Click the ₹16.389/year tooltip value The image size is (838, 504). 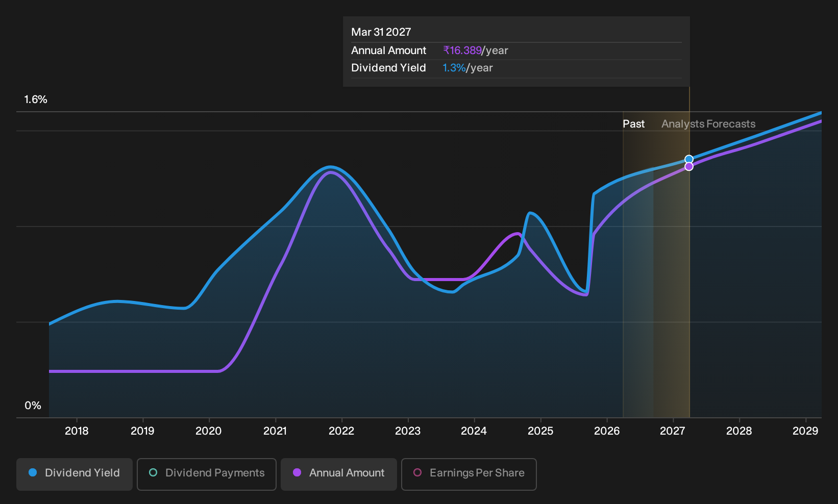pos(476,51)
